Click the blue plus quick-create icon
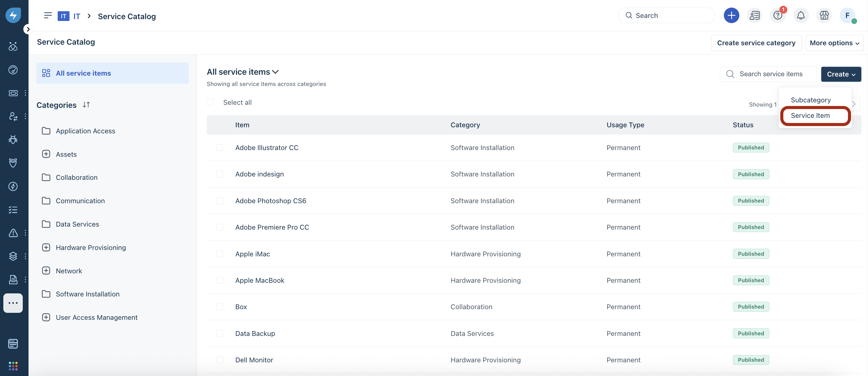Image resolution: width=868 pixels, height=376 pixels. pyautogui.click(x=731, y=15)
